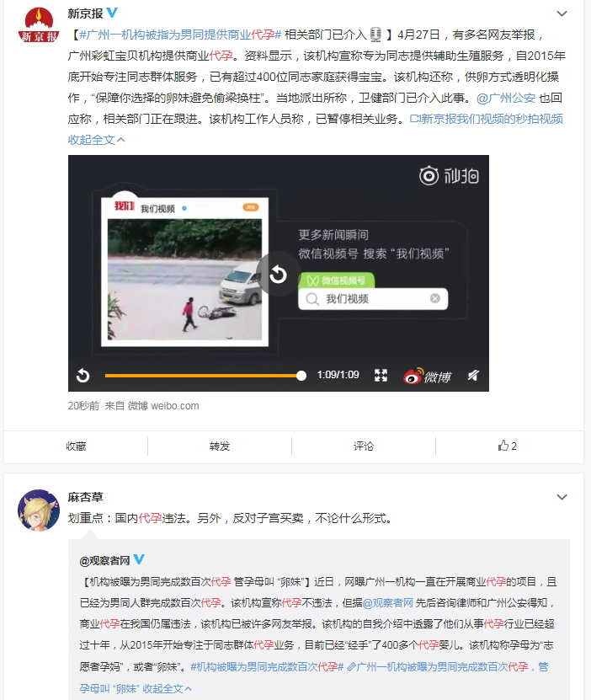Click the 秒拍 logo on video

(x=449, y=176)
